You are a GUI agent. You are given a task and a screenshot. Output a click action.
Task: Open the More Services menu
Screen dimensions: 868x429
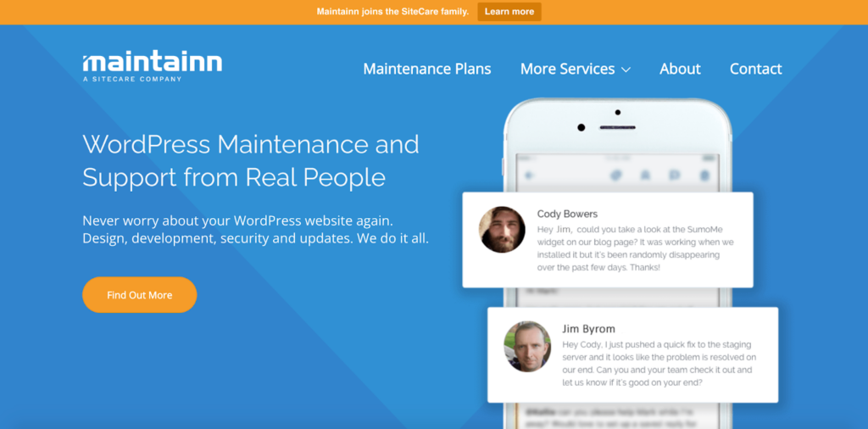click(x=576, y=69)
